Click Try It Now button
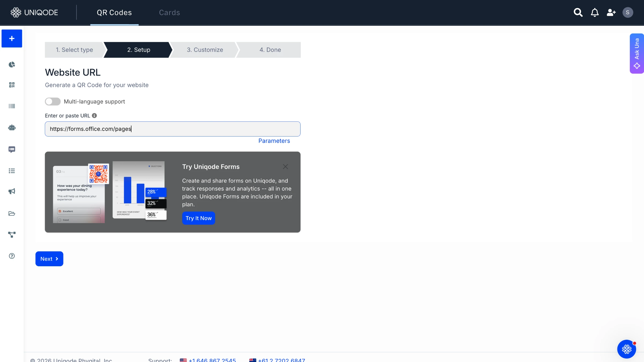The width and height of the screenshot is (644, 362). click(x=199, y=218)
